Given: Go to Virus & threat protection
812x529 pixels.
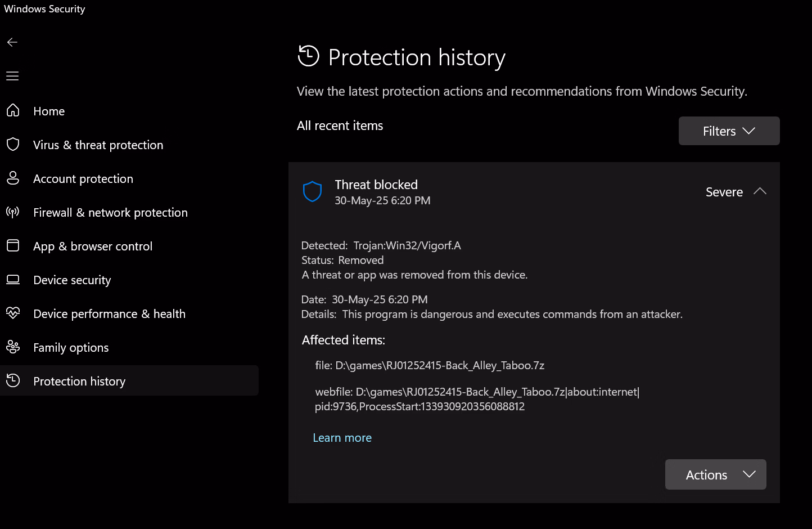Looking at the screenshot, I should click(x=98, y=145).
